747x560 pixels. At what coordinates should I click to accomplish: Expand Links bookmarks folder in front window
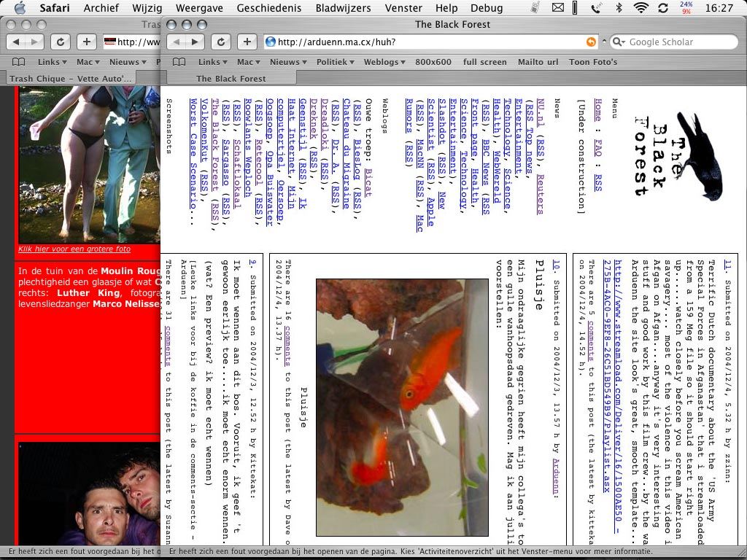[x=212, y=62]
